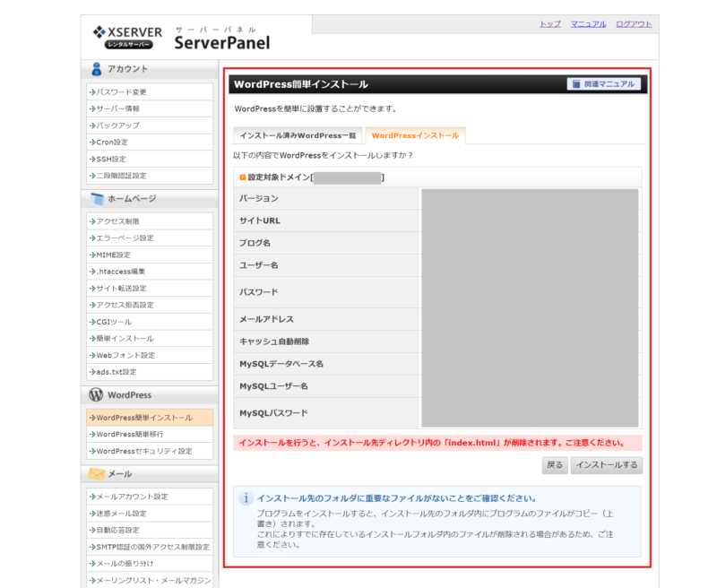Click the account person icon
The width and height of the screenshot is (717, 588).
pyautogui.click(x=96, y=69)
